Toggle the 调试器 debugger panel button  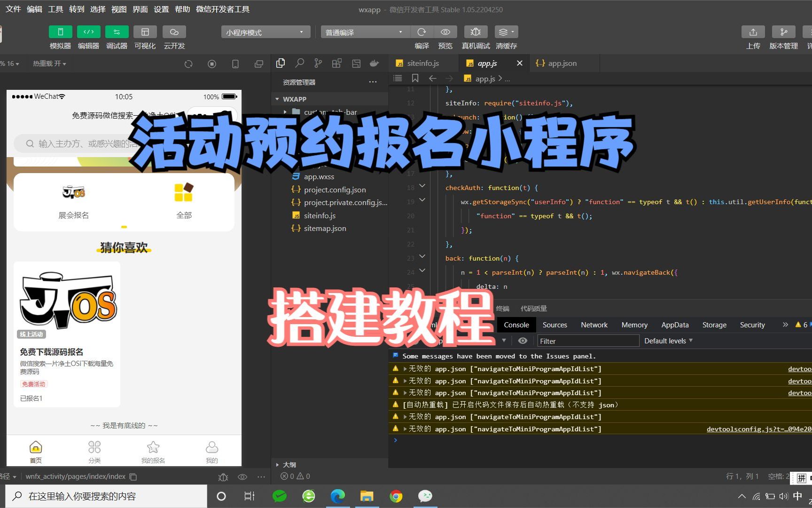117,32
